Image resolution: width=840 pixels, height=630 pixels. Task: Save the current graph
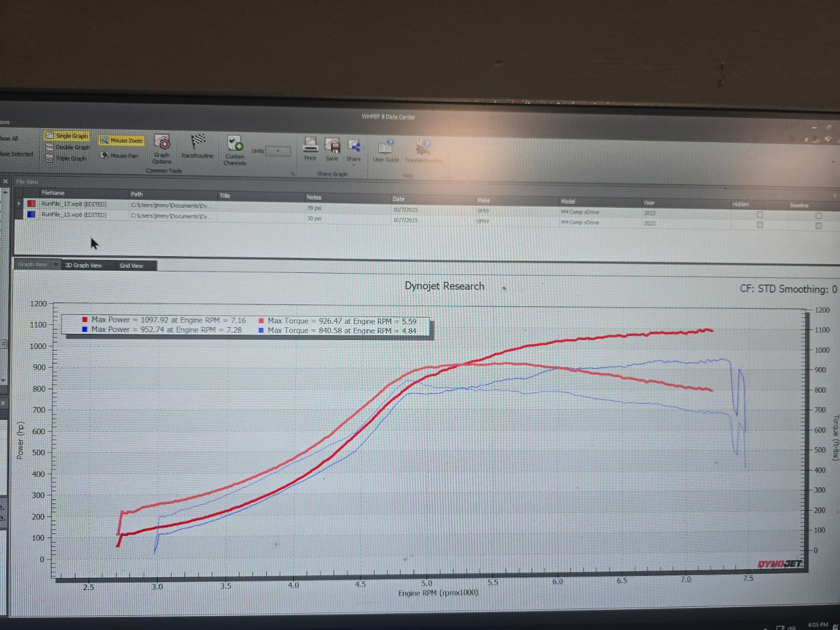(x=332, y=150)
